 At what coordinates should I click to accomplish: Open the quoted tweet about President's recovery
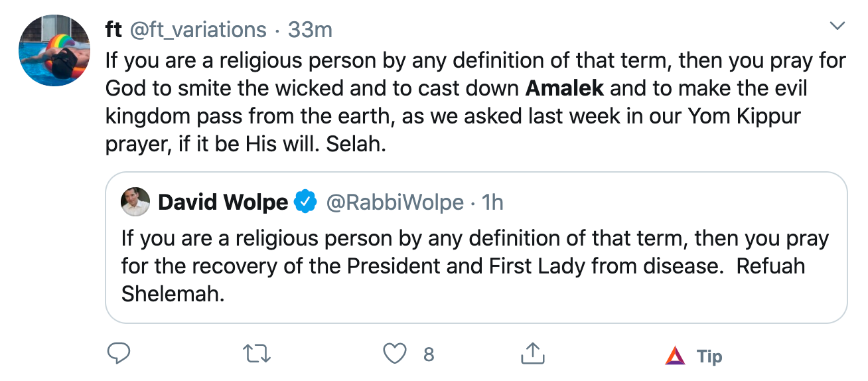click(475, 266)
